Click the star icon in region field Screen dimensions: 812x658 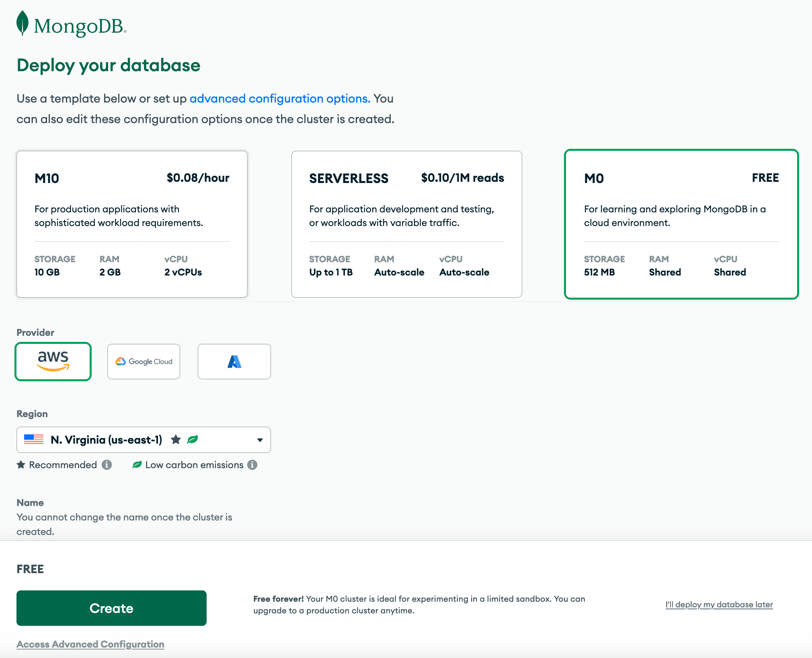tap(176, 440)
